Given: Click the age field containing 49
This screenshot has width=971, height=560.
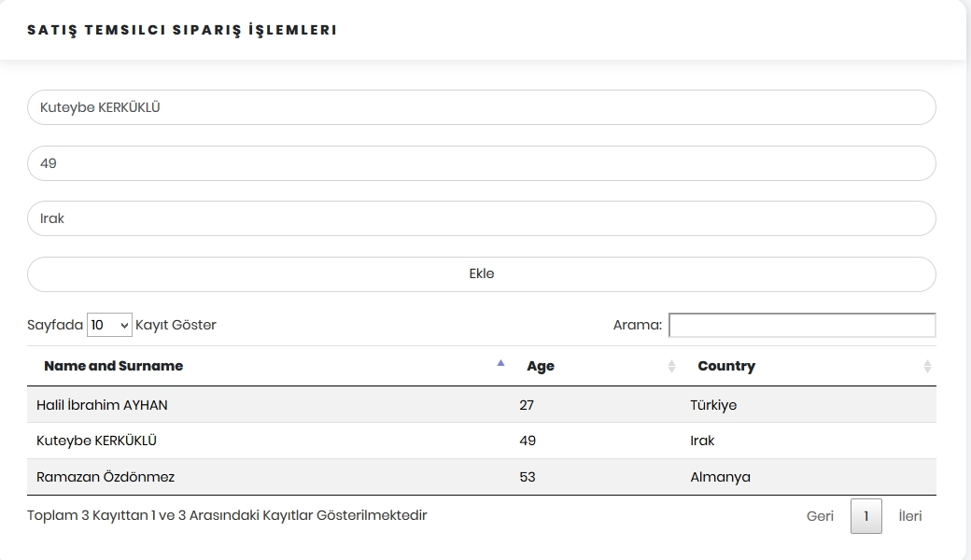Looking at the screenshot, I should 482,162.
